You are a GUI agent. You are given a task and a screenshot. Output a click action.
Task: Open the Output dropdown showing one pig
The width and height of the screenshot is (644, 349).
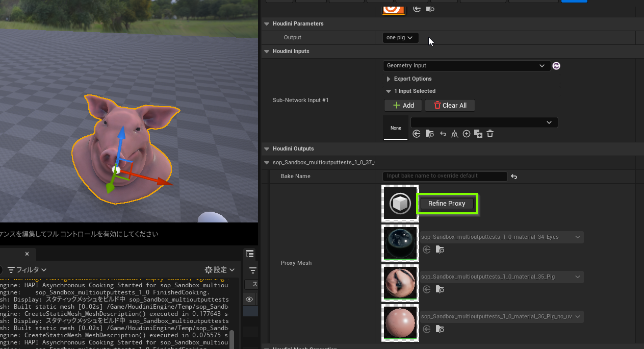400,38
